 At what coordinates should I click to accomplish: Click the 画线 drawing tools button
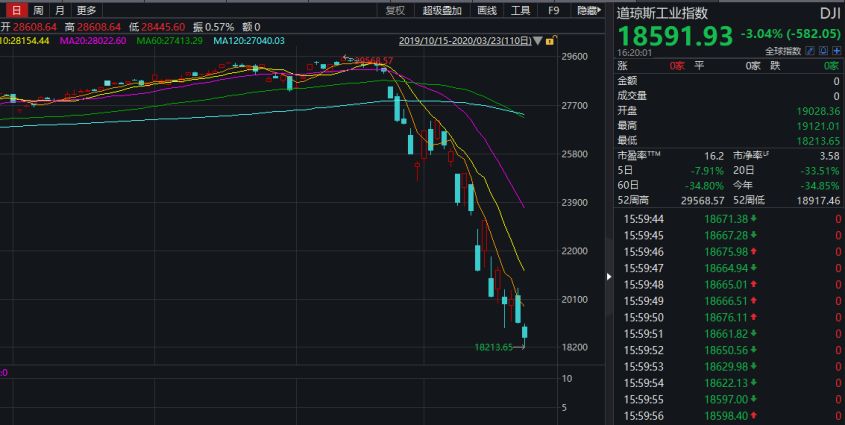pos(486,10)
